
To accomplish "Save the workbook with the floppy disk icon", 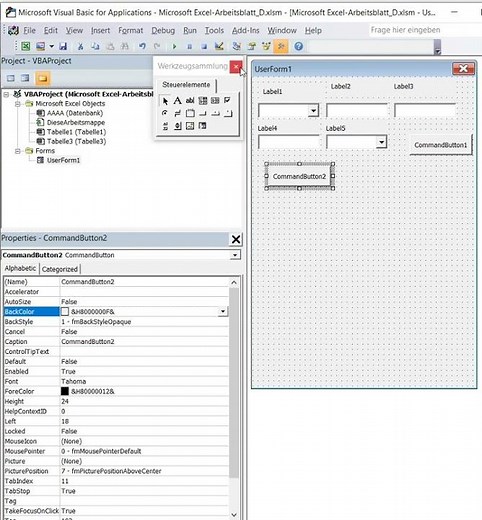I will pyautogui.click(x=63, y=46).
